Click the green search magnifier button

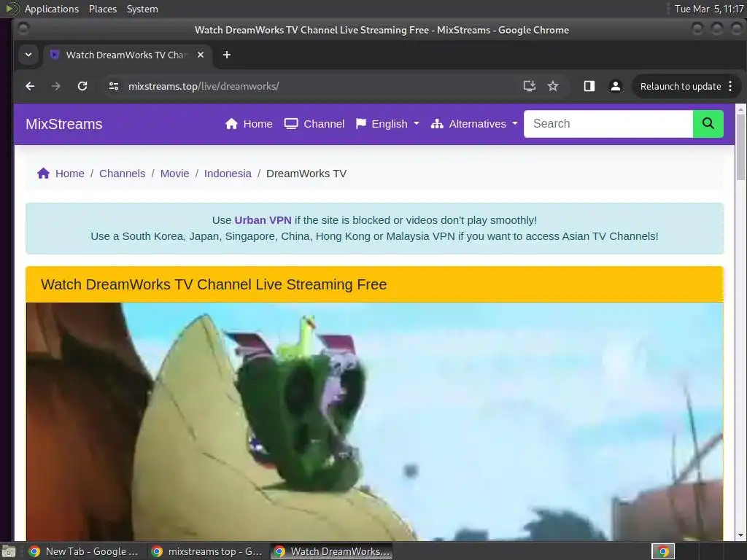coord(708,124)
